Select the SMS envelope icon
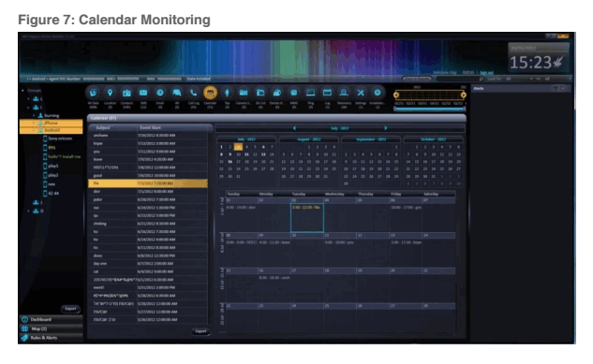 click(x=143, y=93)
